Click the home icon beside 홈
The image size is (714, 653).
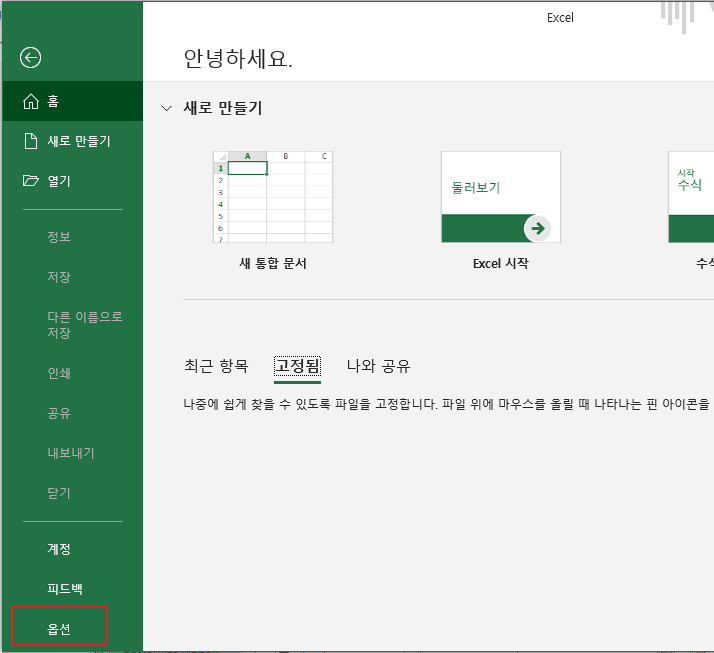point(31,101)
